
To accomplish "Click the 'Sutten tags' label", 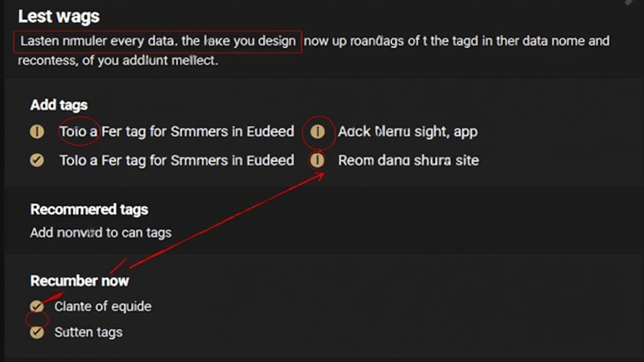I will point(88,332).
